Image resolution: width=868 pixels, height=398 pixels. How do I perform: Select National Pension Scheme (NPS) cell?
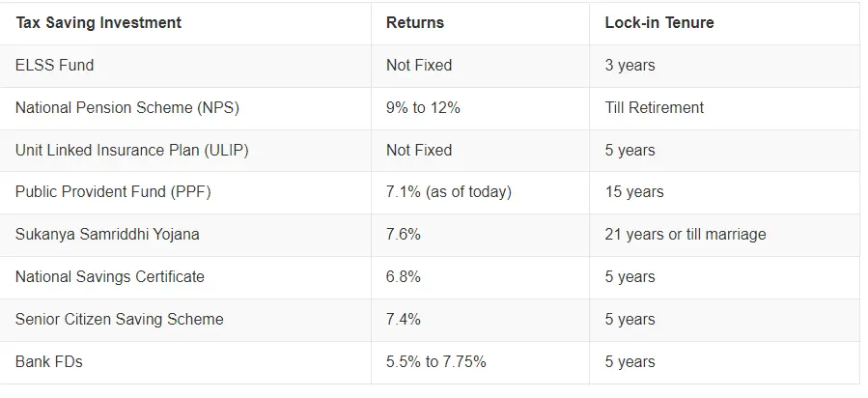127,108
